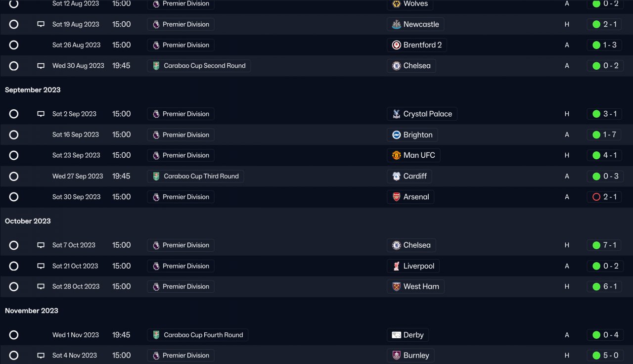Click the Newcastle club badge icon
This screenshot has height=364, width=633.
tap(396, 24)
